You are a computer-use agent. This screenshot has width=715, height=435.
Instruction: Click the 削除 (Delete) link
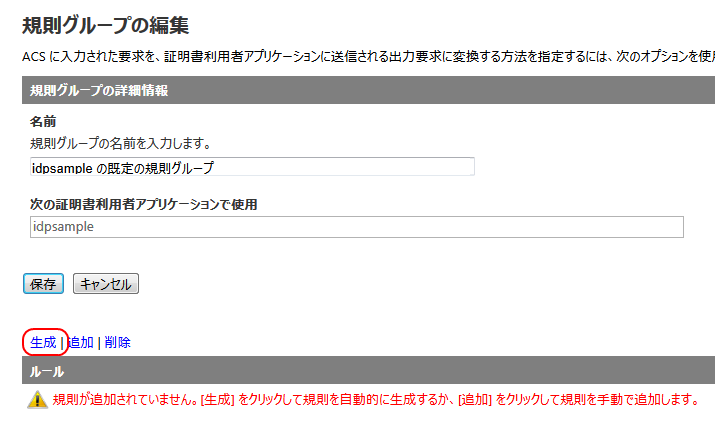117,342
